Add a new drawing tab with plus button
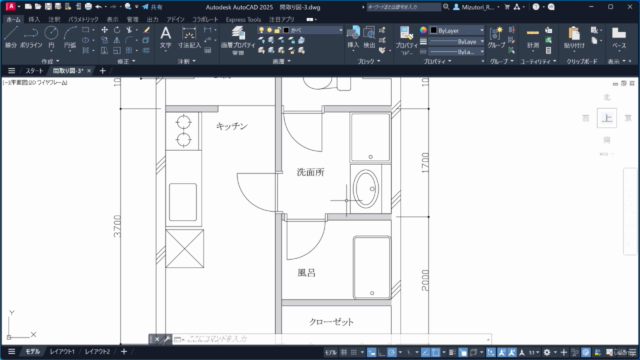640x360 pixels. pos(102,71)
